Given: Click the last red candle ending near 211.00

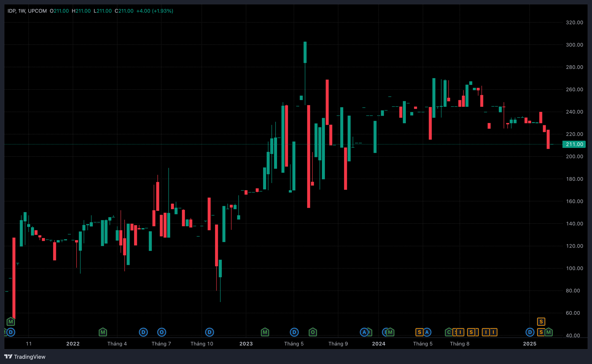Looking at the screenshot, I should (x=548, y=139).
